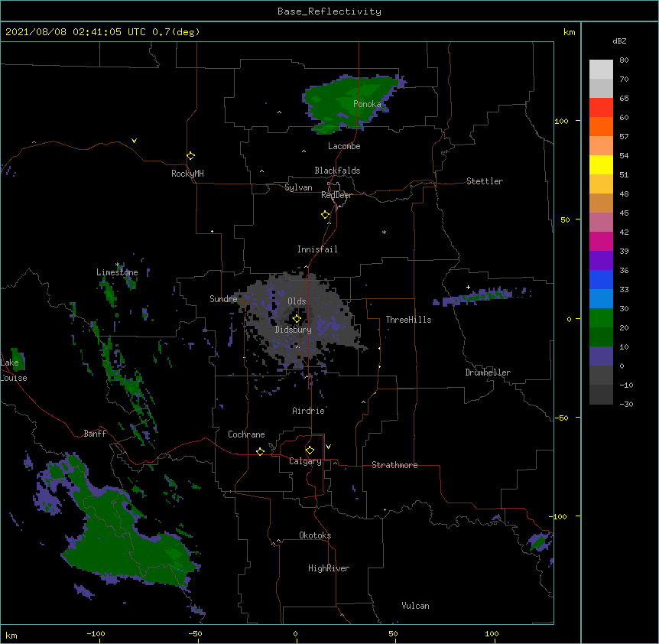Viewport: 659px width, 644px height.
Task: Click the Limestone label
Action: tap(117, 272)
